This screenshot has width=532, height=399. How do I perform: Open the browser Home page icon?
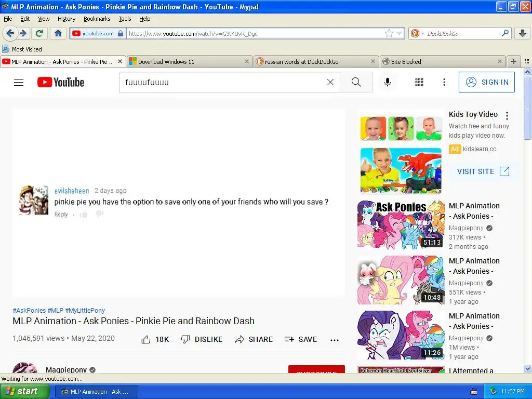coord(58,33)
